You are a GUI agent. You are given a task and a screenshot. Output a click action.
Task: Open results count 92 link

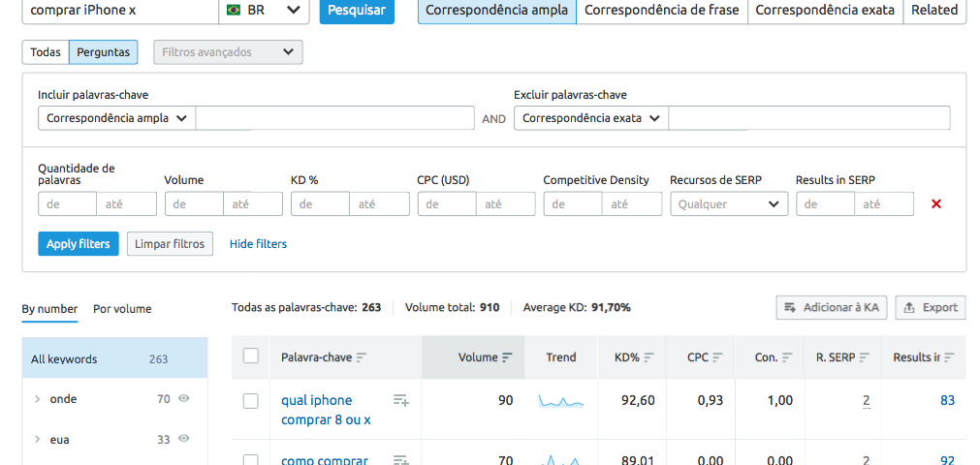click(947, 460)
